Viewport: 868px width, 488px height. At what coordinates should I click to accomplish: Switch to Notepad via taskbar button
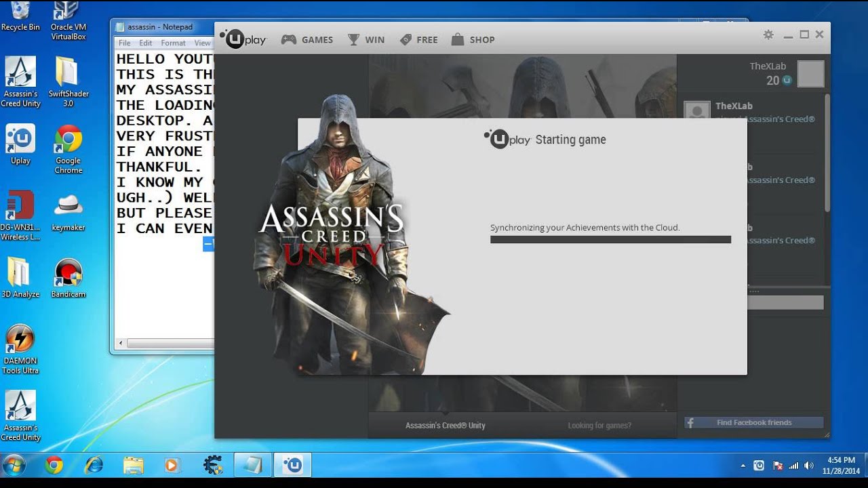click(x=252, y=465)
